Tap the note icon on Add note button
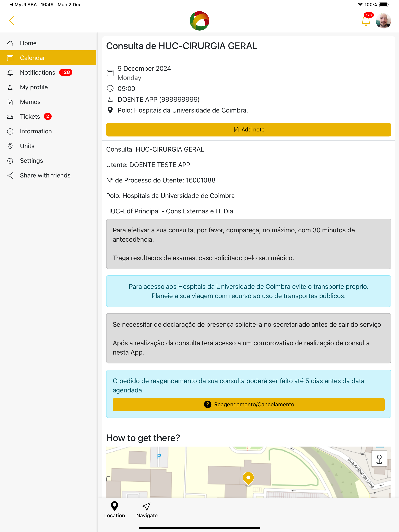 pyautogui.click(x=236, y=130)
